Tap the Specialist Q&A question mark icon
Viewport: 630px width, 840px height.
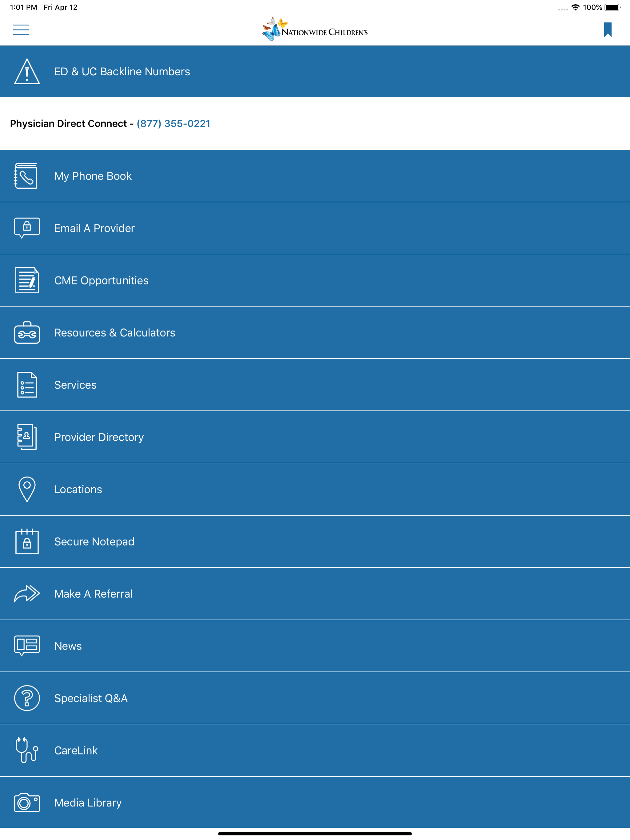click(x=27, y=698)
